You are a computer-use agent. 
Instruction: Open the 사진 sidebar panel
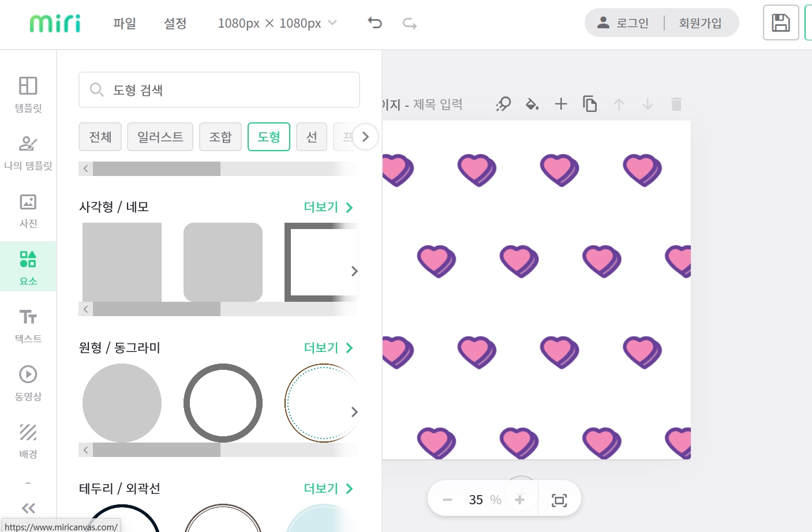(28, 211)
